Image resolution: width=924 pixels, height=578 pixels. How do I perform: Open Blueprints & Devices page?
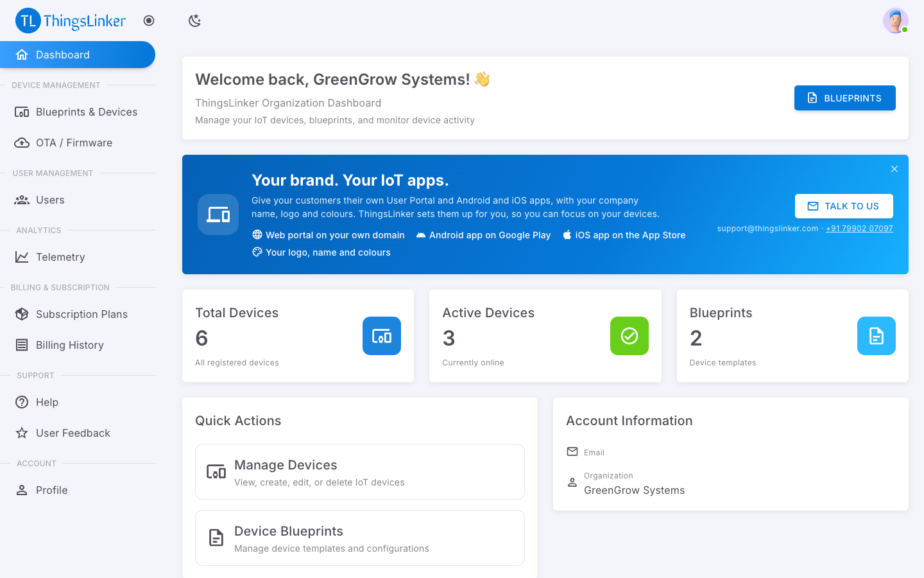click(x=78, y=112)
